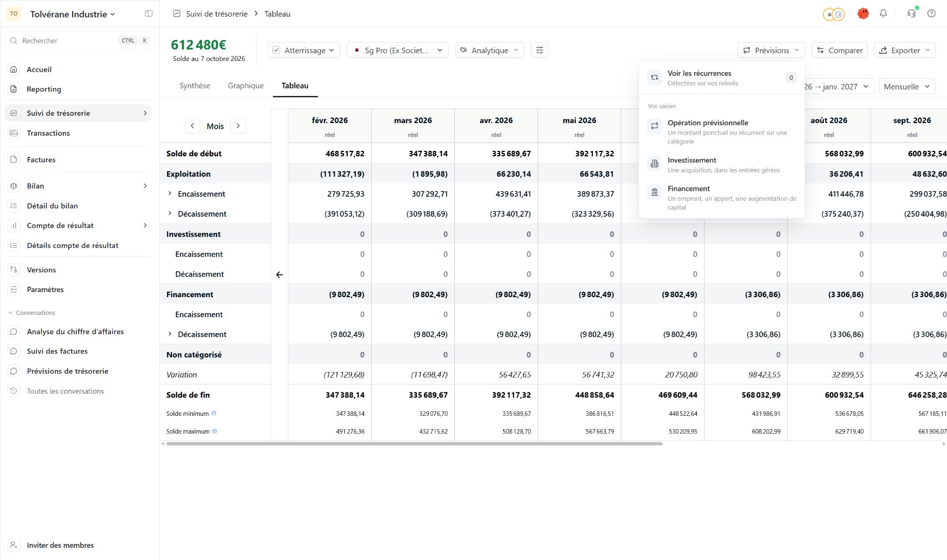The height and width of the screenshot is (560, 947).
Task: Open the filter settings sliders icon
Action: click(x=539, y=50)
